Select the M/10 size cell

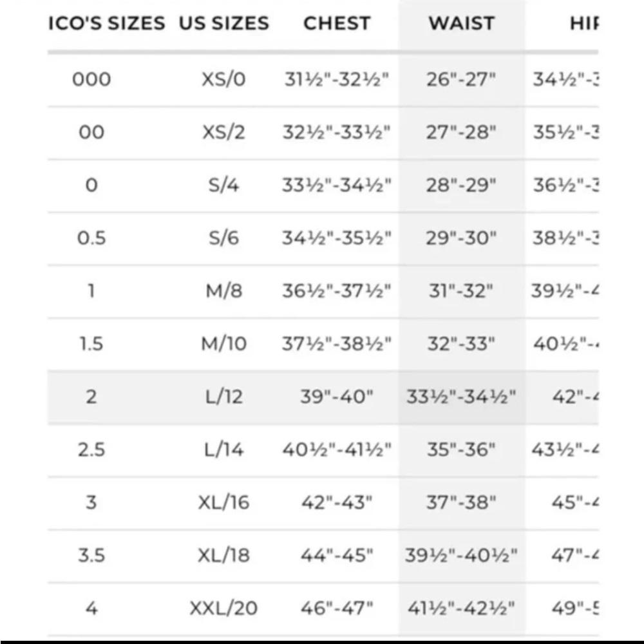(x=223, y=344)
